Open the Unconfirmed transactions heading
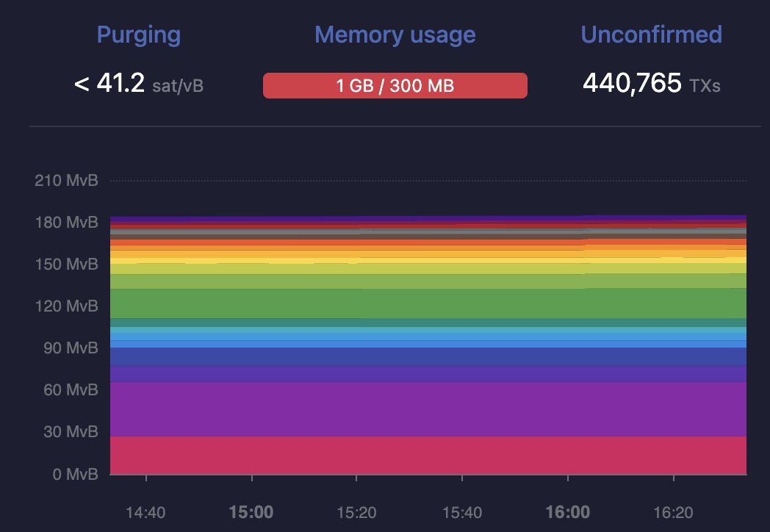Screen dimensions: 770x532 (651, 35)
